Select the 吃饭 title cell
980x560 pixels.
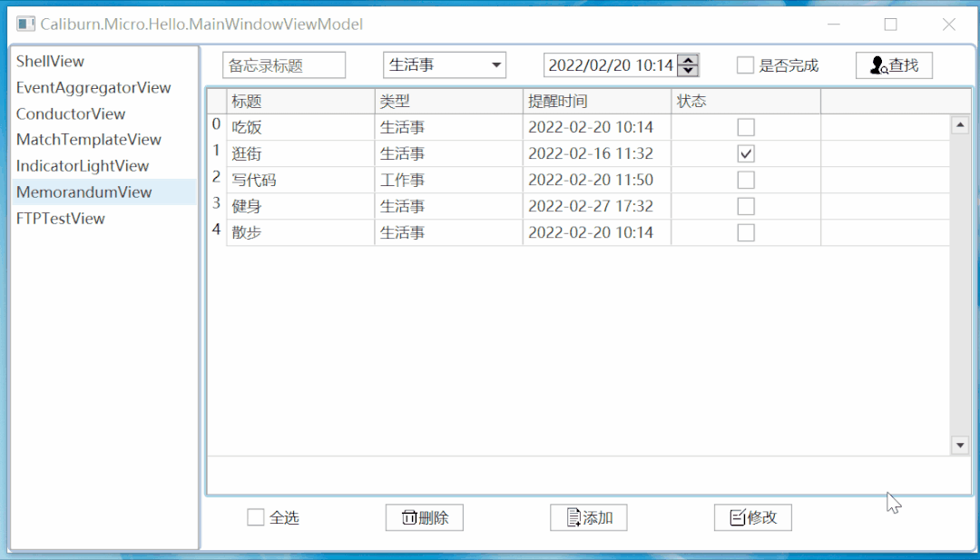[x=300, y=127]
